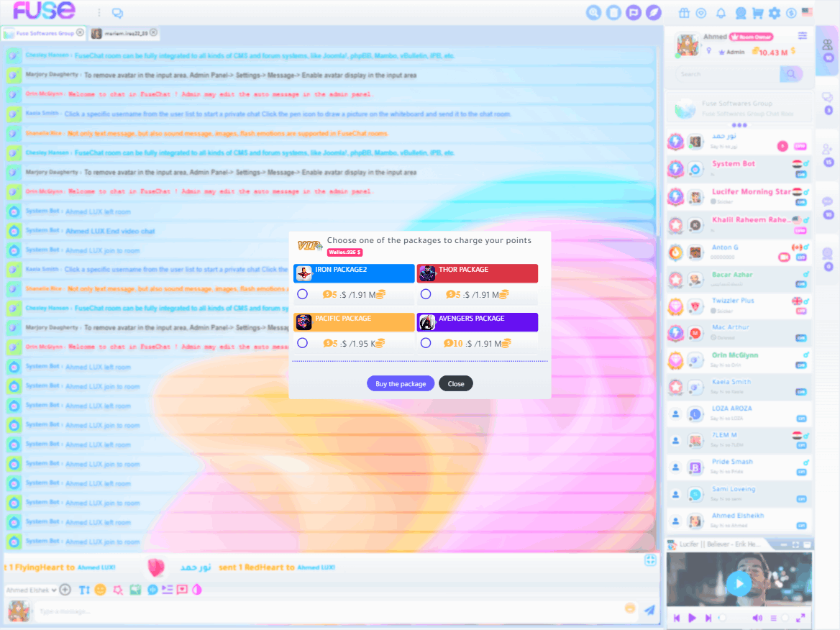Click the Search field in user panel
This screenshot has width=840, height=630.
pyautogui.click(x=728, y=74)
